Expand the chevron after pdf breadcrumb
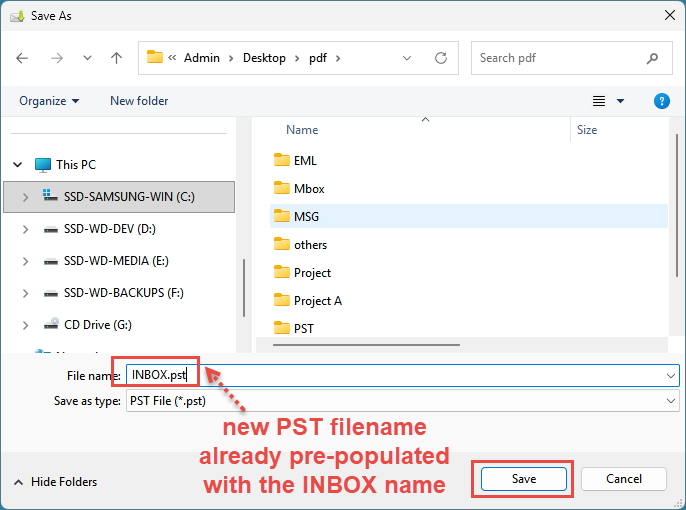This screenshot has height=510, width=686. click(338, 58)
